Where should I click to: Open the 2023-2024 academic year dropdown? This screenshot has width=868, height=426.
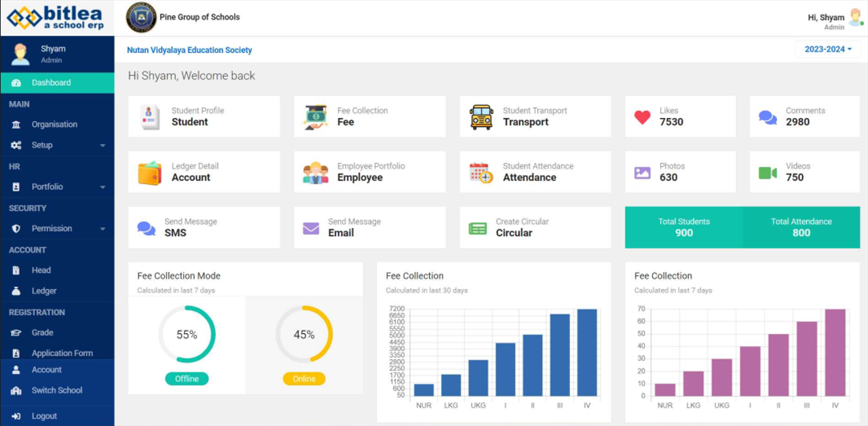tap(828, 50)
